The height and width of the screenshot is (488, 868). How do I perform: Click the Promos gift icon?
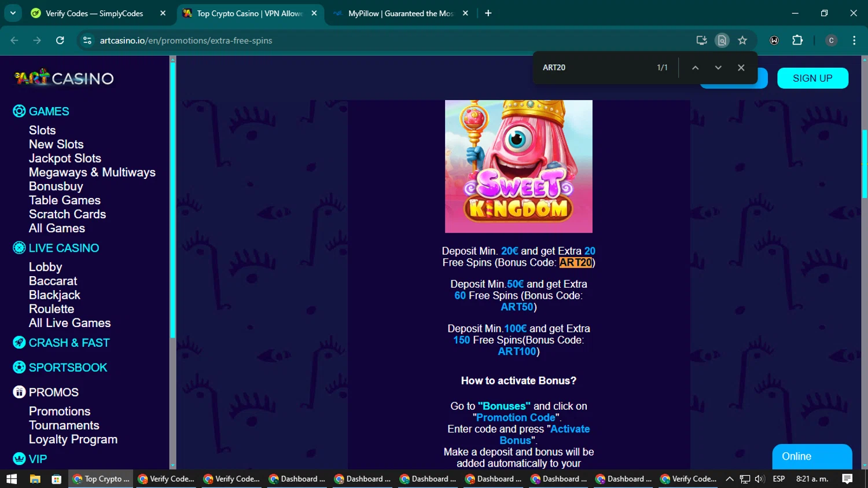tap(19, 392)
